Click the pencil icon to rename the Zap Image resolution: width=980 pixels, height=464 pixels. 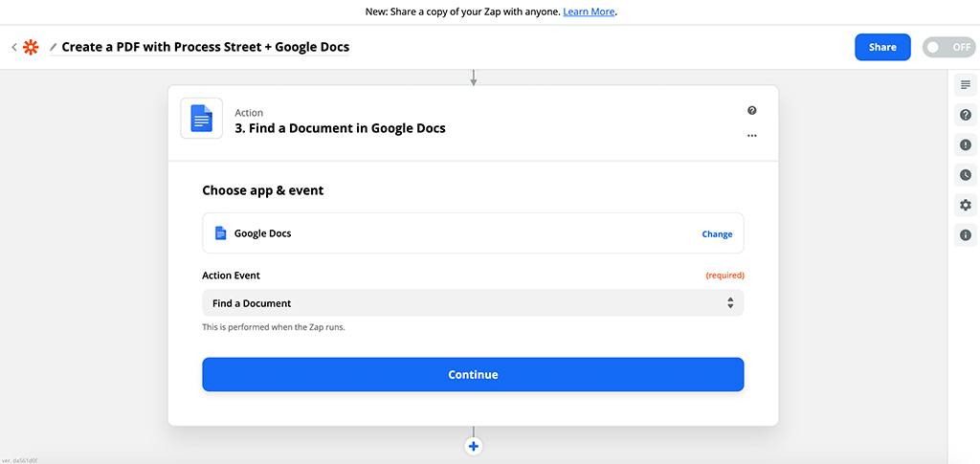54,47
